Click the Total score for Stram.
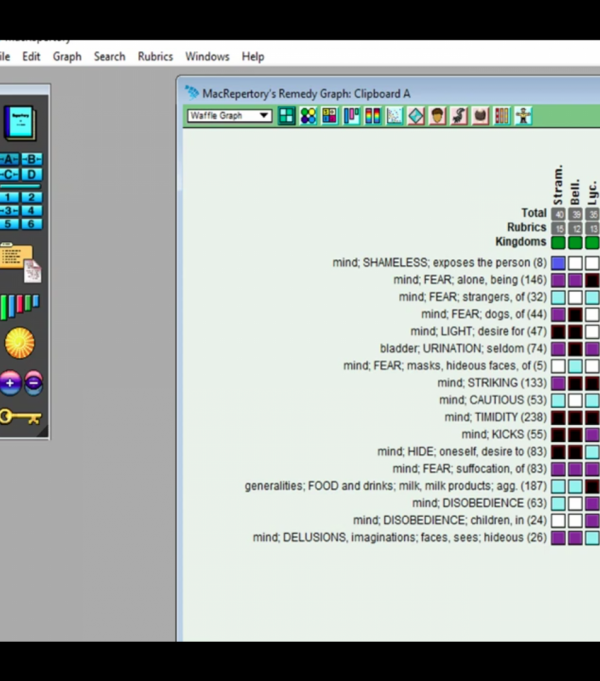 [x=558, y=214]
